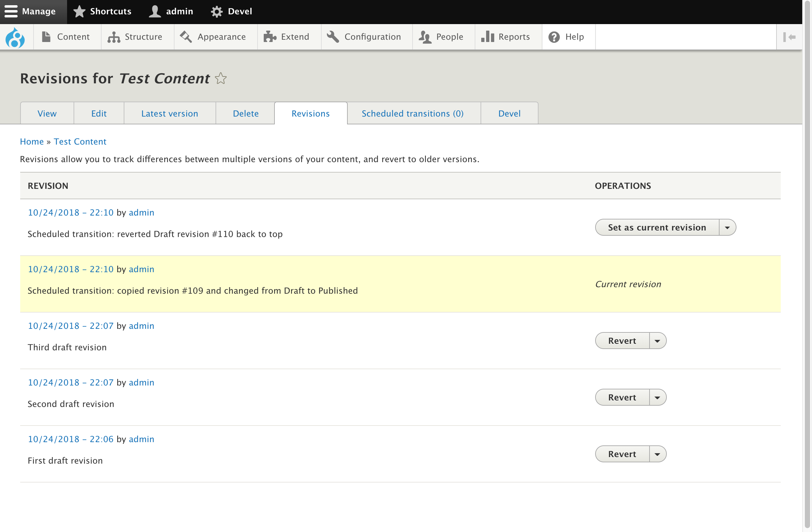Screen dimensions: 812x532
Task: Open the View tab
Action: coord(47,113)
